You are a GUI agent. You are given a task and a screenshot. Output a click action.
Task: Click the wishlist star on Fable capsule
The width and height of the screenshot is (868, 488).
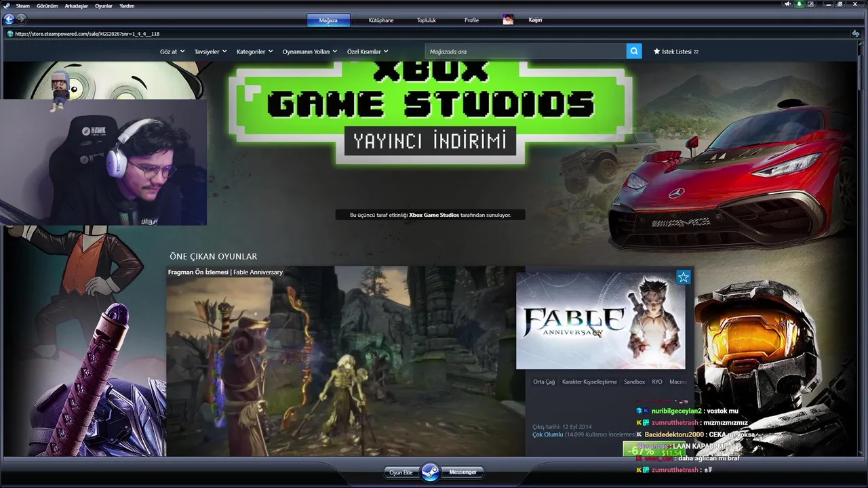[683, 277]
